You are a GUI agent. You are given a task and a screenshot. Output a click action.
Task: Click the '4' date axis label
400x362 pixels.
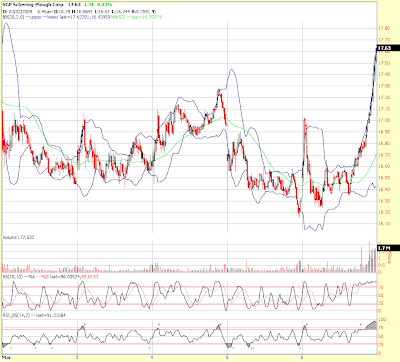(x=153, y=357)
